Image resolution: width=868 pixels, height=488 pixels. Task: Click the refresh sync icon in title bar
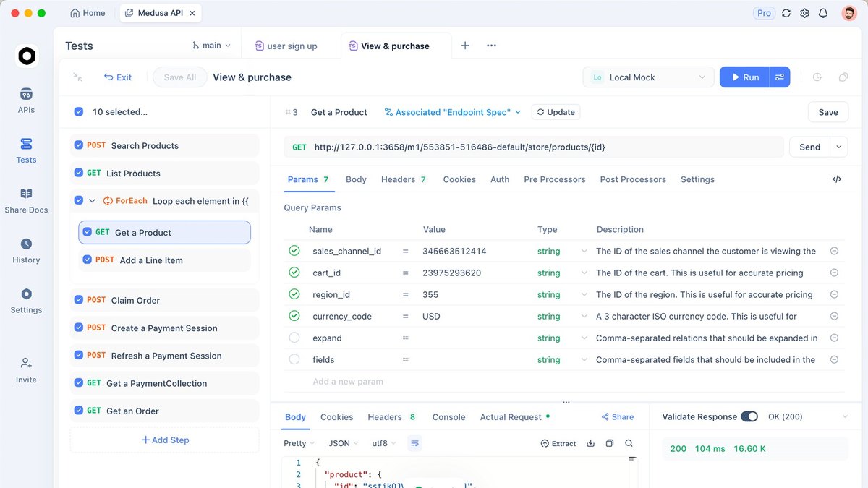click(x=786, y=13)
